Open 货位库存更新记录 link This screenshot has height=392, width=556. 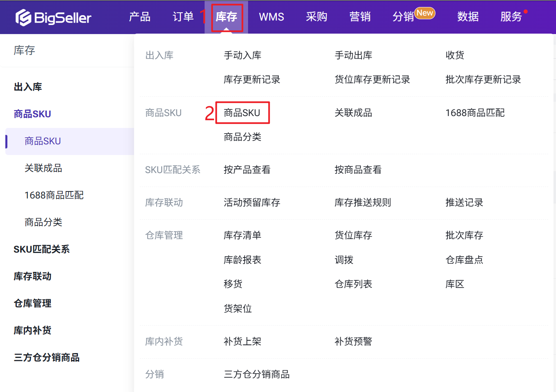pyautogui.click(x=372, y=80)
